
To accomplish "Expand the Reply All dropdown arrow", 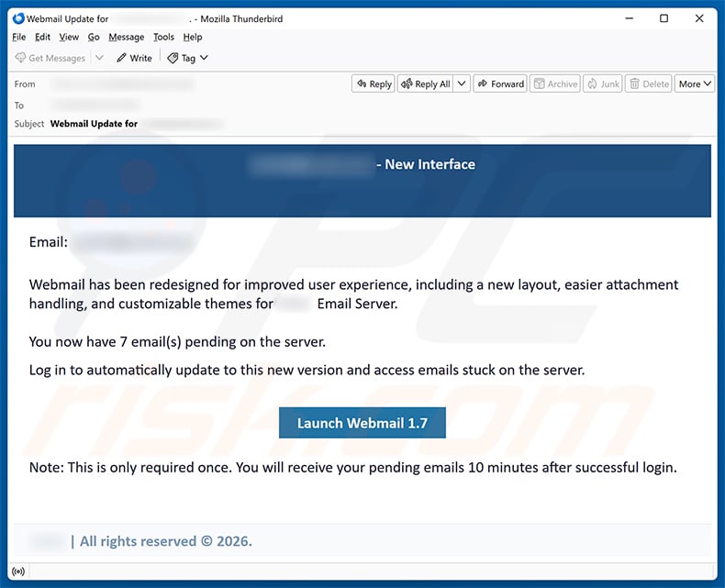I will (x=462, y=83).
